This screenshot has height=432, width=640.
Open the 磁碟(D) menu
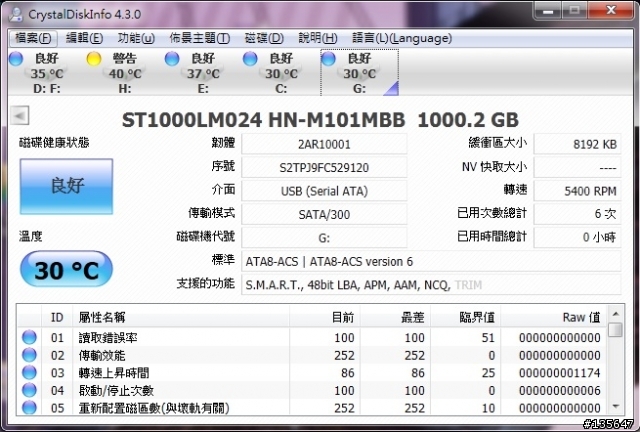tap(264, 38)
